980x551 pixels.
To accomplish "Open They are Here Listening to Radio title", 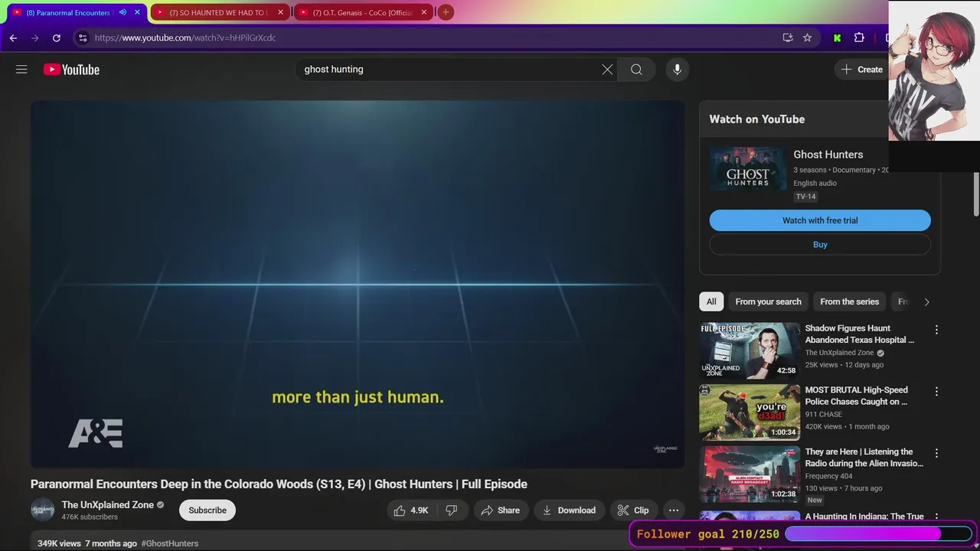I will tap(864, 458).
